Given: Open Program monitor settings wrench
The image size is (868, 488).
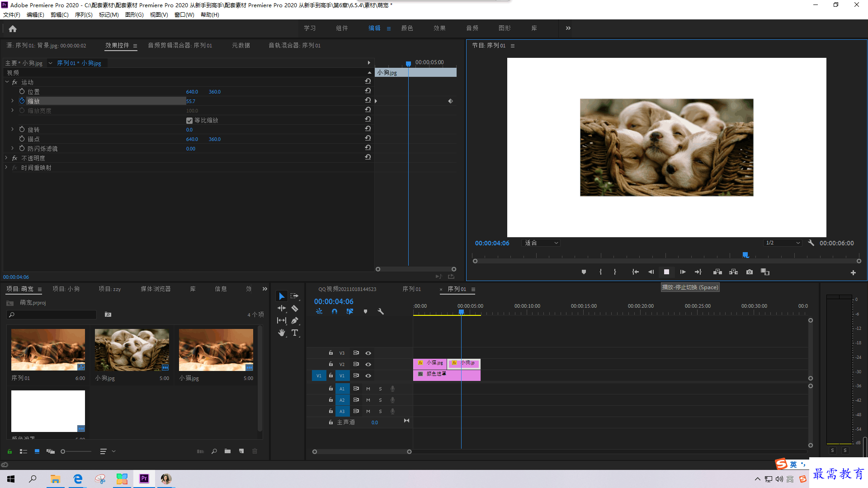Looking at the screenshot, I should (x=811, y=243).
